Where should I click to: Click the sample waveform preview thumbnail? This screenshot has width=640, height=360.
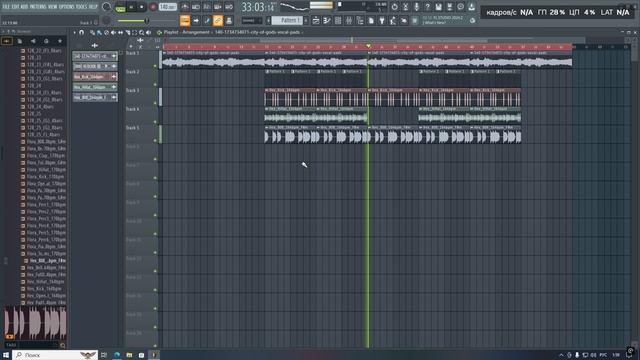pos(36,323)
